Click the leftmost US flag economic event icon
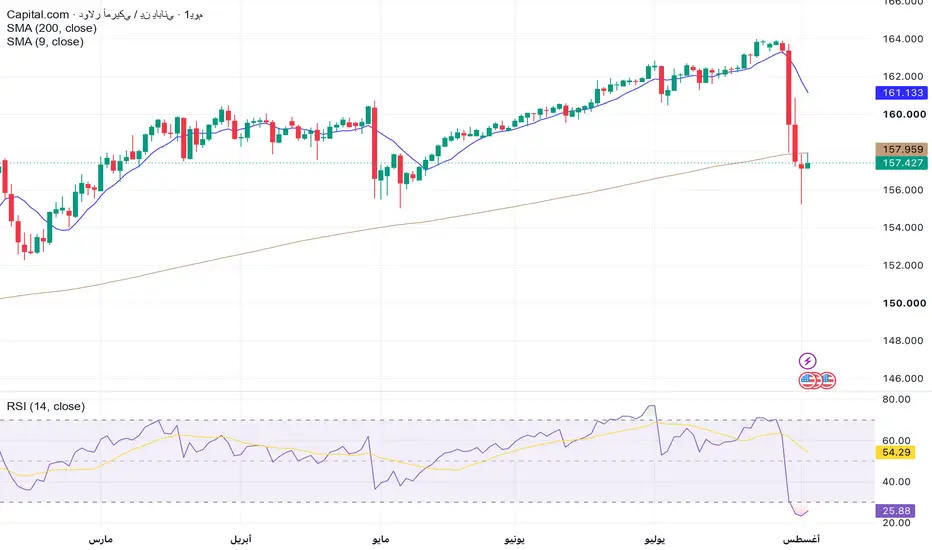The height and width of the screenshot is (550, 932). 807,380
